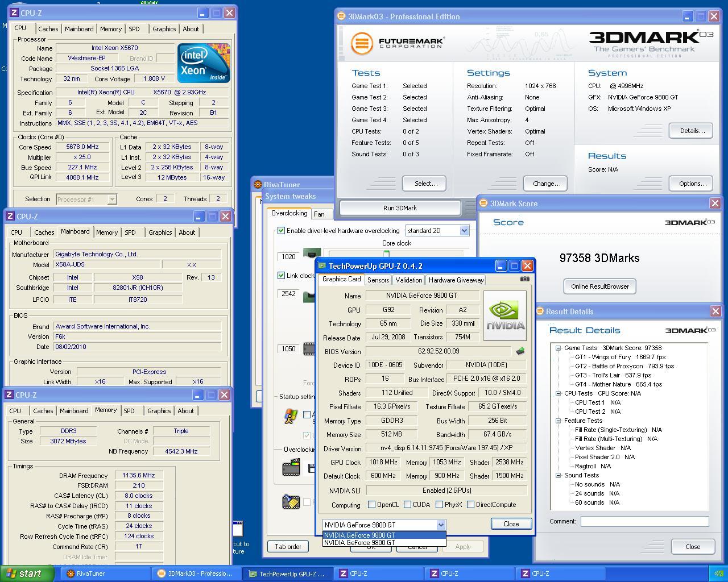Click the desktop shortcut icon labeled 'cut to'
Screen dimensions: 728x582
(238, 529)
